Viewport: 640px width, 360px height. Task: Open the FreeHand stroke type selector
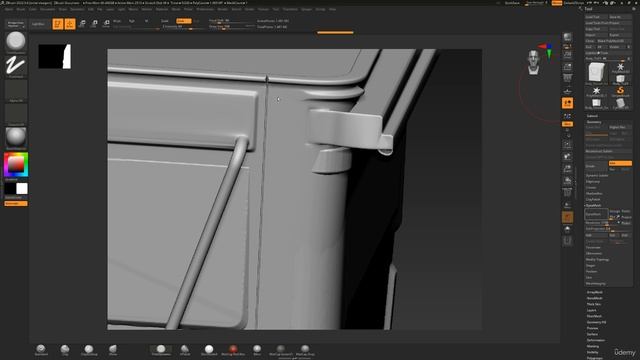[16, 66]
